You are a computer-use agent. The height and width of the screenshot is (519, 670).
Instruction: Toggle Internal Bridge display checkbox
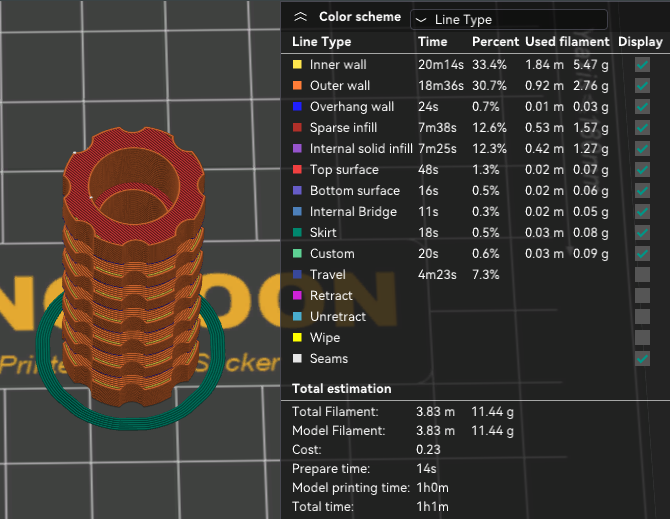(642, 211)
